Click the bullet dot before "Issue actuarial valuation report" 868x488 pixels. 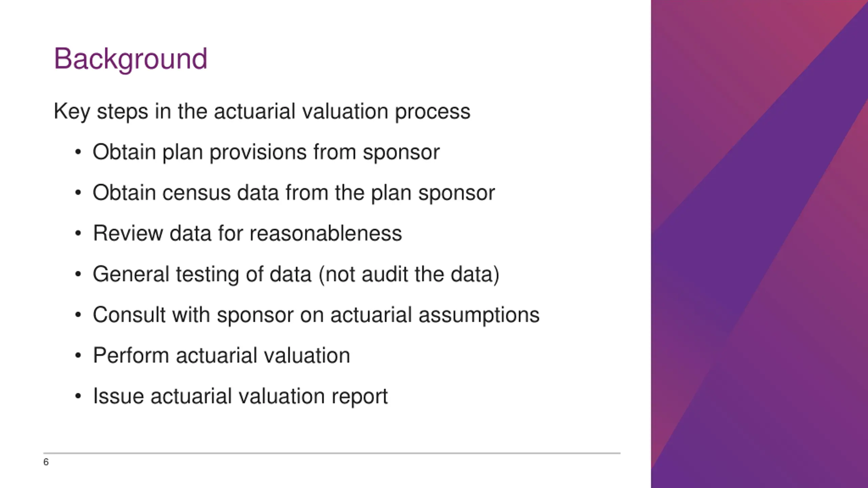(78, 396)
